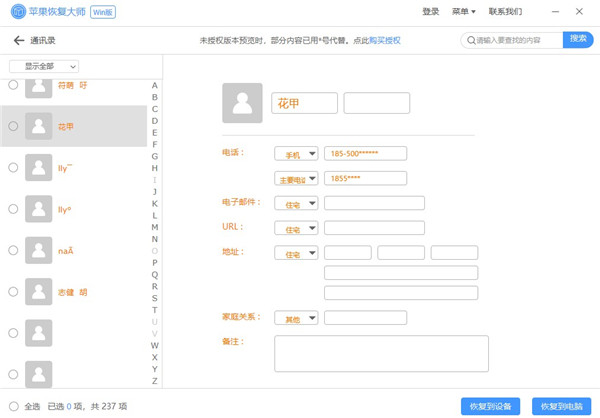Screen dimensions: 600x418
Task: Open the 菜单 menu
Action: pyautogui.click(x=463, y=12)
